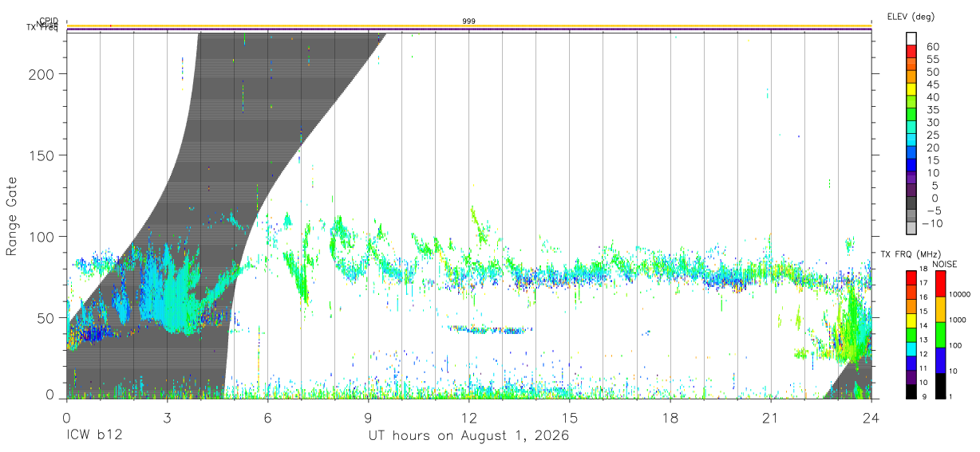Click the 'Range Gate' vertical axis title
The width and height of the screenshot is (980, 452).
pyautogui.click(x=13, y=217)
